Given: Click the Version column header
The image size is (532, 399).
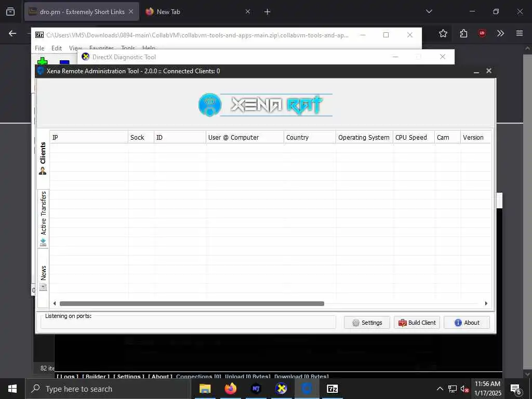Looking at the screenshot, I should point(476,137).
